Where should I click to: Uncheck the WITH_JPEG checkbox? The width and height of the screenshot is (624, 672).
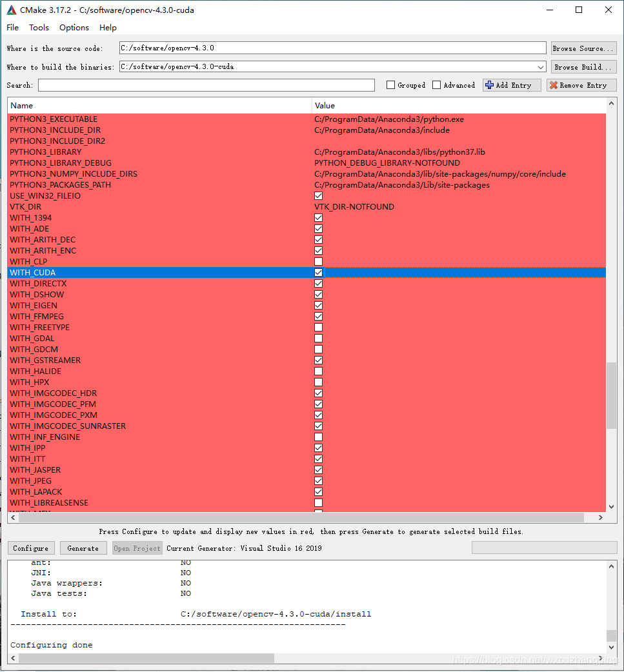[x=318, y=481]
